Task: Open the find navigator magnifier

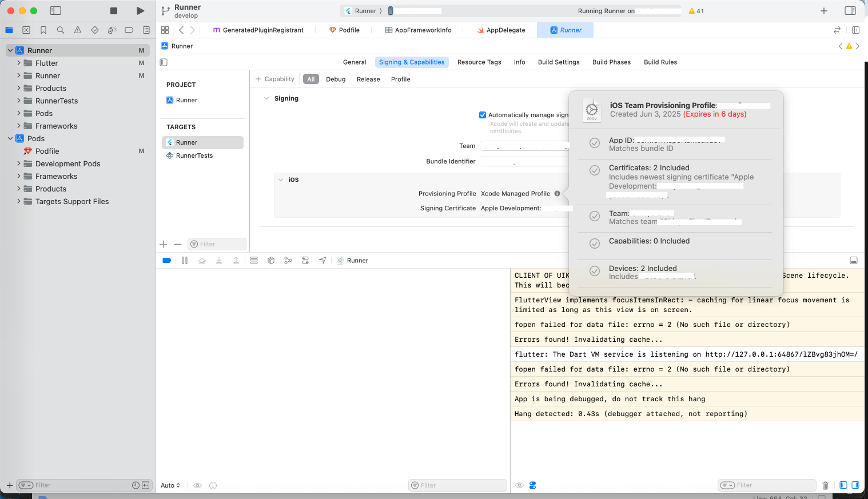Action: [x=61, y=30]
